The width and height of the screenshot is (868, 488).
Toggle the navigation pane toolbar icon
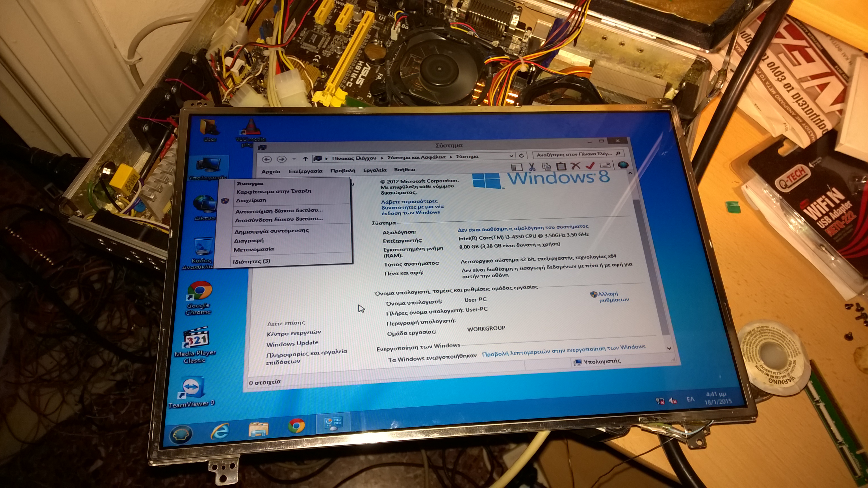pos(517,167)
